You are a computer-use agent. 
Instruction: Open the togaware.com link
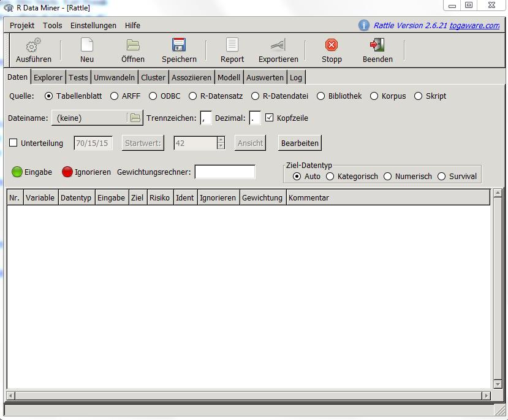click(474, 25)
